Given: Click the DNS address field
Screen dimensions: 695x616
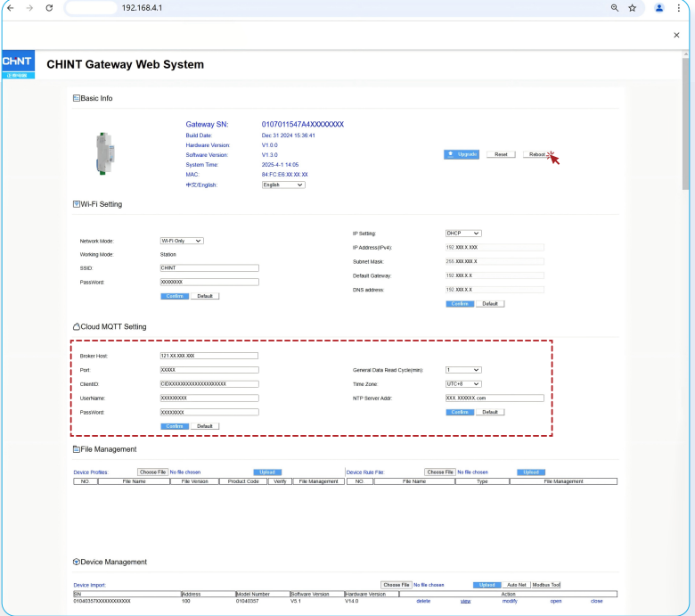Looking at the screenshot, I should pos(495,290).
